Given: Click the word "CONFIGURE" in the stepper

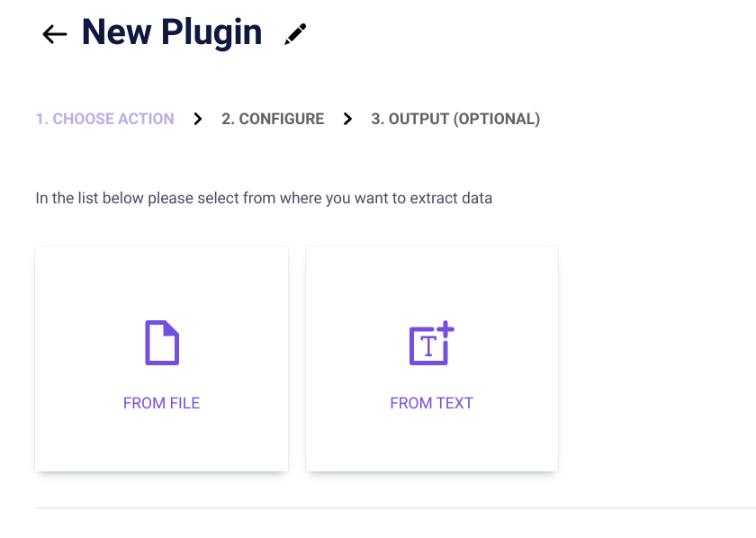Looking at the screenshot, I should coord(282,119).
